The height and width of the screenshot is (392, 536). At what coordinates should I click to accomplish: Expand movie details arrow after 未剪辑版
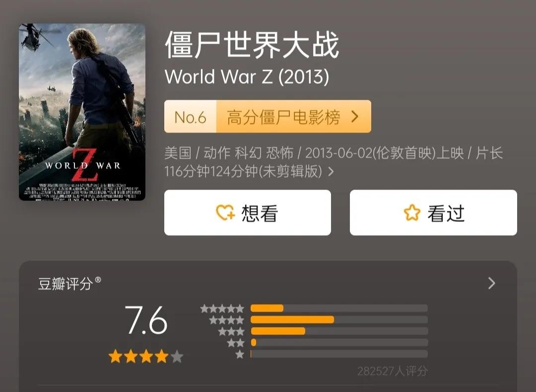[x=331, y=172]
